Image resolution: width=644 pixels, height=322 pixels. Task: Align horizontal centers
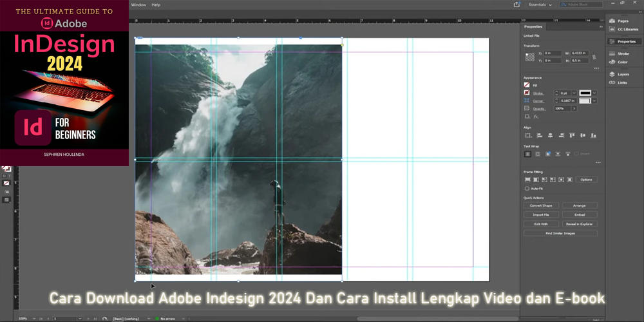tap(551, 135)
